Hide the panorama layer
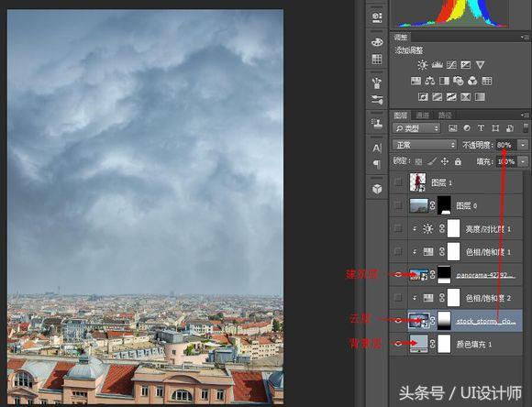Viewport: 532px width, 407px height. pos(398,274)
